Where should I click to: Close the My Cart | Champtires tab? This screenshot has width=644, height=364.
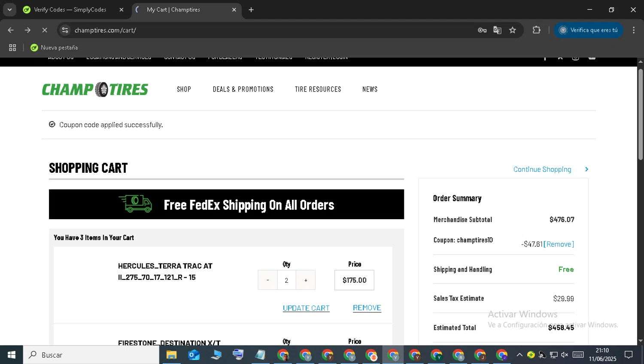pos(234,9)
